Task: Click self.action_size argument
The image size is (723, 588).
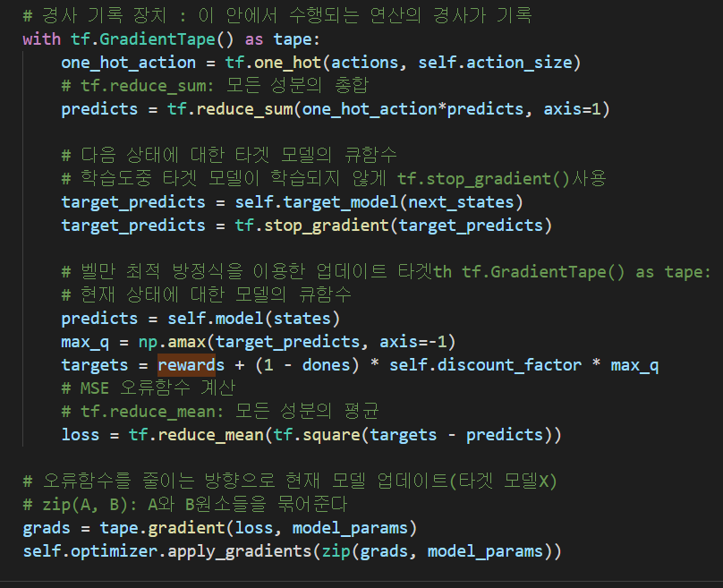Action: pos(495,63)
